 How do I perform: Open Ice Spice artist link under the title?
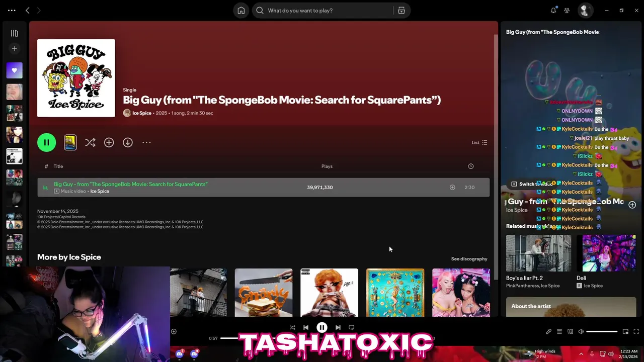[x=141, y=113]
